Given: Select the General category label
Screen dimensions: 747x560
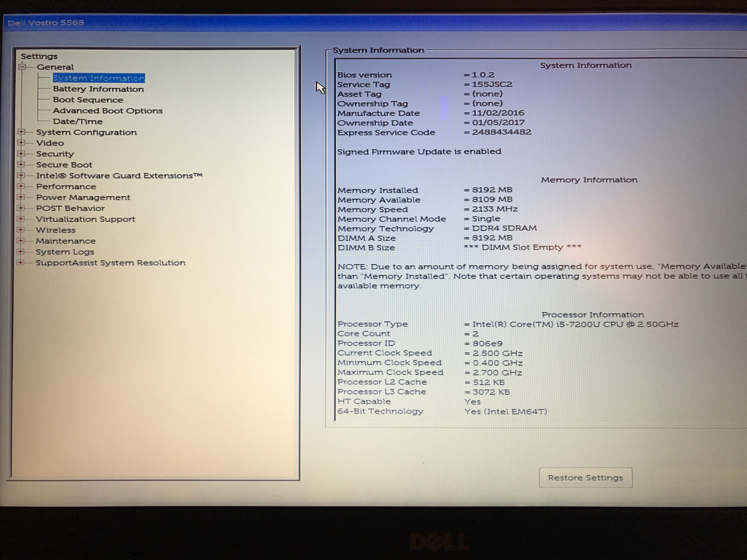Looking at the screenshot, I should point(55,67).
